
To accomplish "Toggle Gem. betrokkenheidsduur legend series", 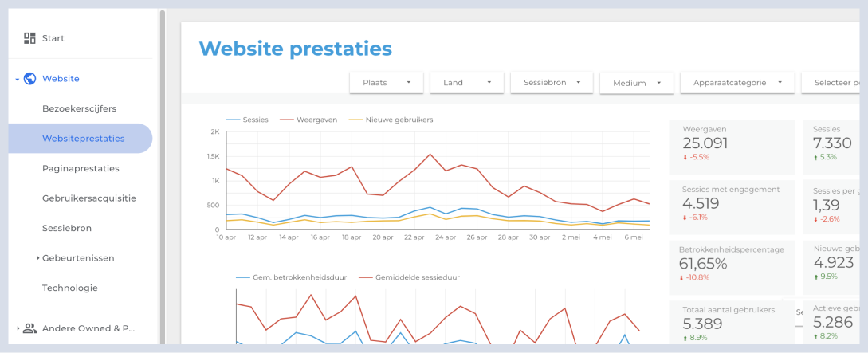I will (292, 277).
